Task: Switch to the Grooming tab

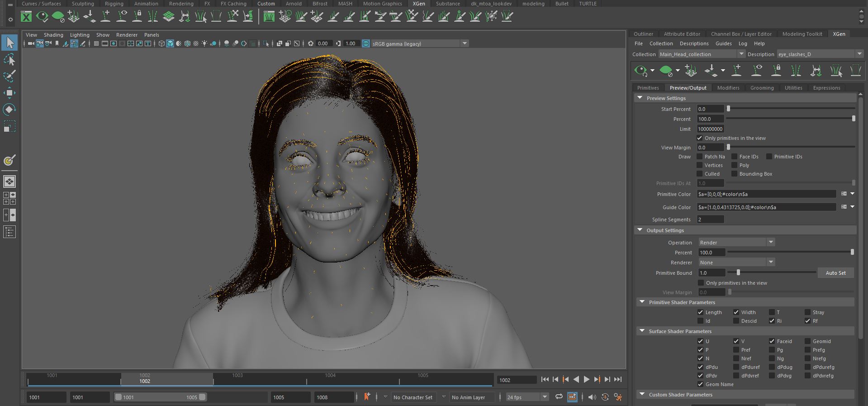Action: (x=762, y=88)
